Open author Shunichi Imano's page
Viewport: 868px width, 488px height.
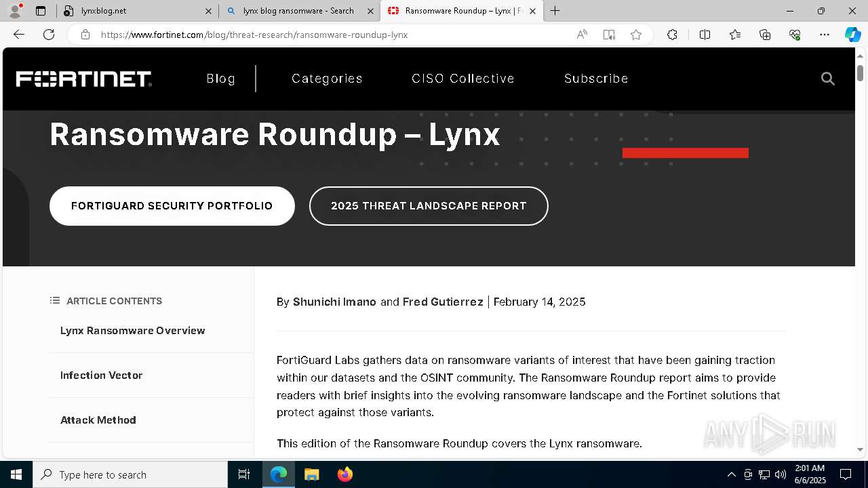[334, 302]
